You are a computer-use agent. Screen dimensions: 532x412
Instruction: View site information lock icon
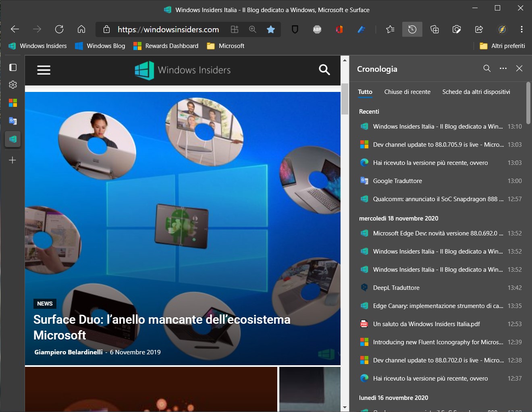(x=106, y=29)
